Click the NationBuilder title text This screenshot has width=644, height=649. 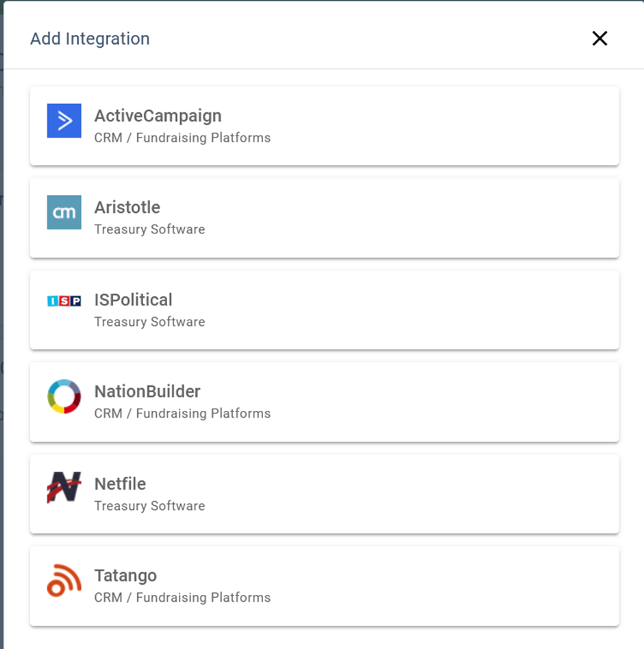[147, 391]
